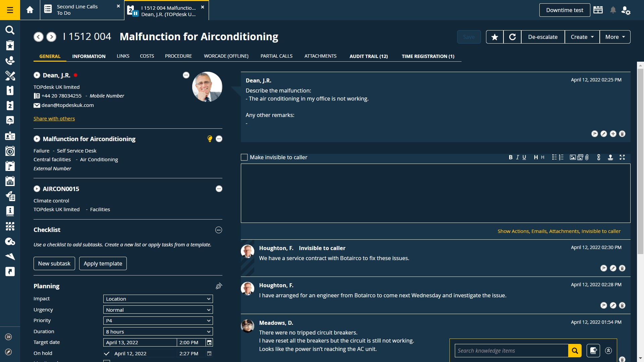Image resolution: width=644 pixels, height=362 pixels.
Task: Click the bookmark star button
Action: pyautogui.click(x=495, y=37)
